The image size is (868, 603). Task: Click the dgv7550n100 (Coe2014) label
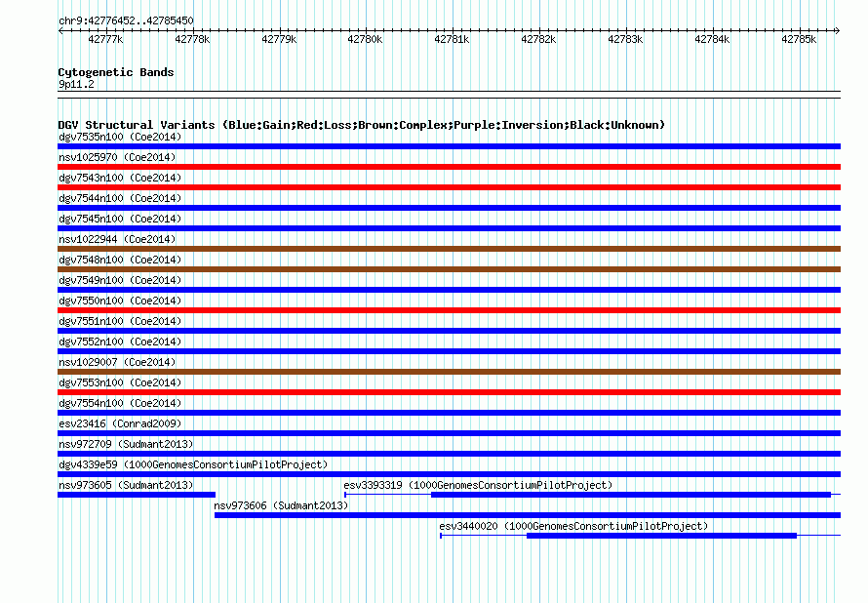[x=120, y=301]
